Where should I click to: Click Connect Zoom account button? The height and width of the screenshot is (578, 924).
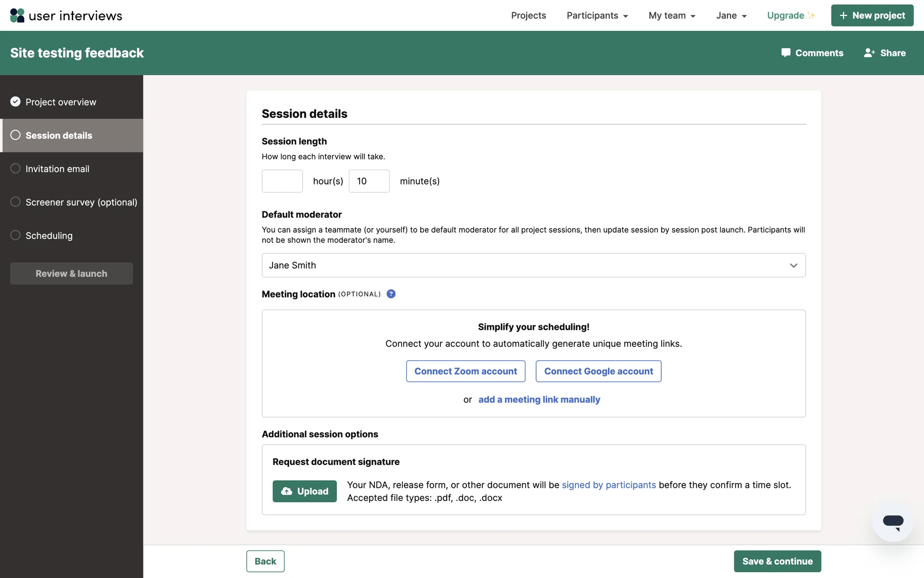[x=465, y=371]
